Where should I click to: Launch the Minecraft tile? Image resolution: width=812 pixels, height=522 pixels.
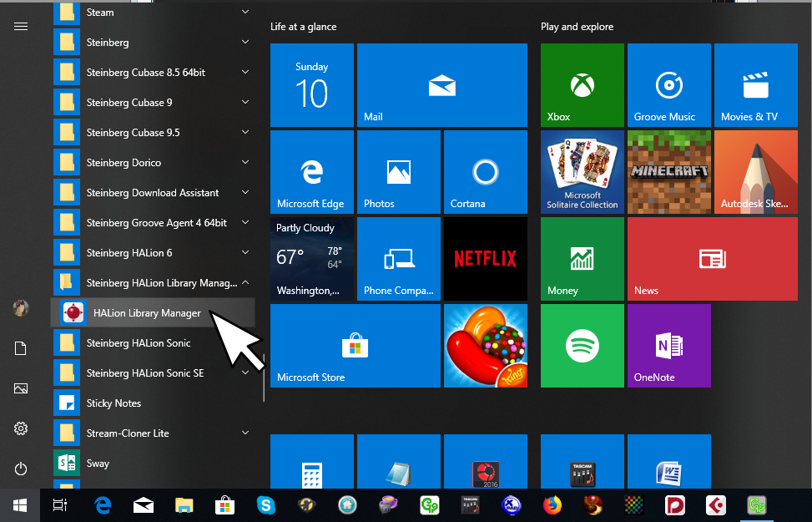click(669, 172)
